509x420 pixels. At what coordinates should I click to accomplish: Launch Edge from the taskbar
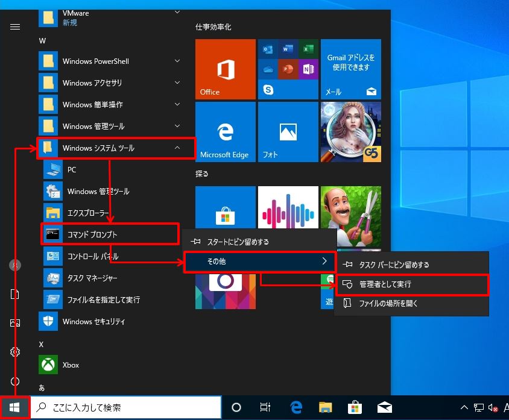(x=296, y=407)
